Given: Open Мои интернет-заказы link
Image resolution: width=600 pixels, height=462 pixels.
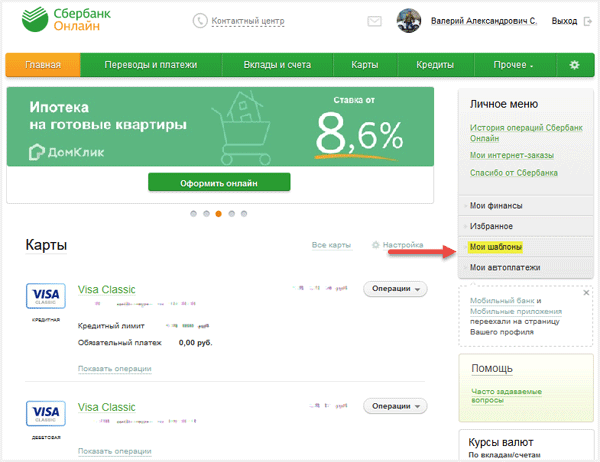Looking at the screenshot, I should tap(512, 155).
